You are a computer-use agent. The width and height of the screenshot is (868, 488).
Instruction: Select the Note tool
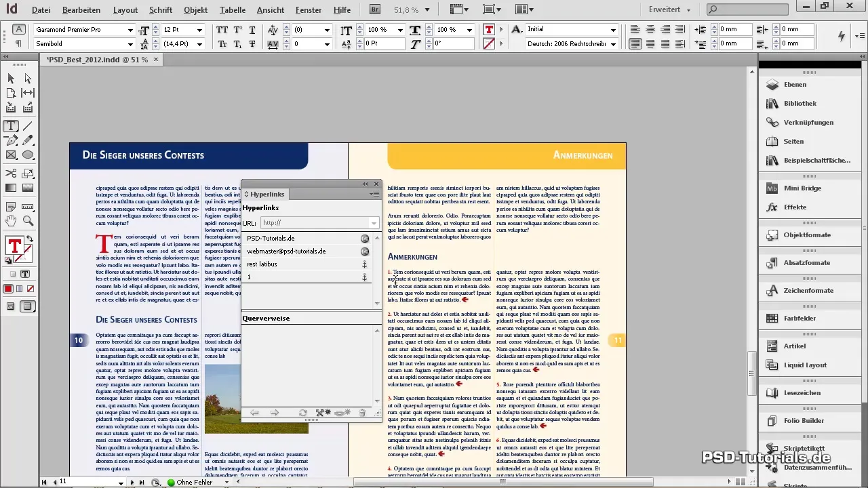pyautogui.click(x=11, y=207)
